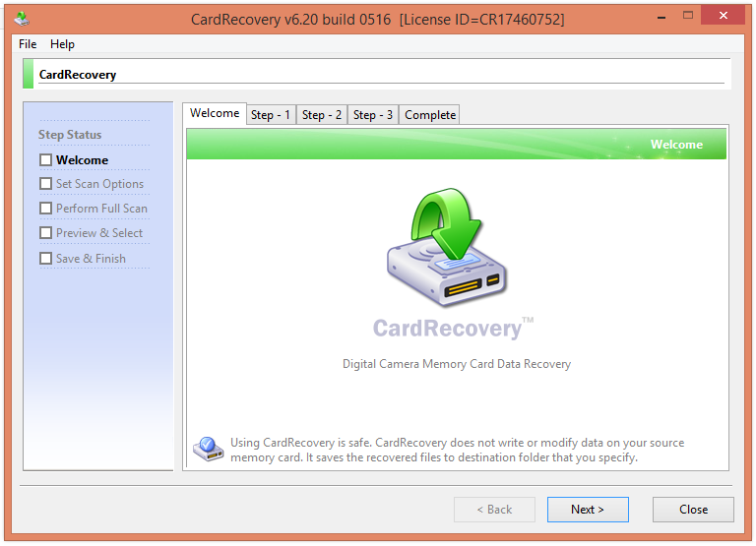Tick the Save & Finish checkbox
756x546 pixels.
coord(46,259)
